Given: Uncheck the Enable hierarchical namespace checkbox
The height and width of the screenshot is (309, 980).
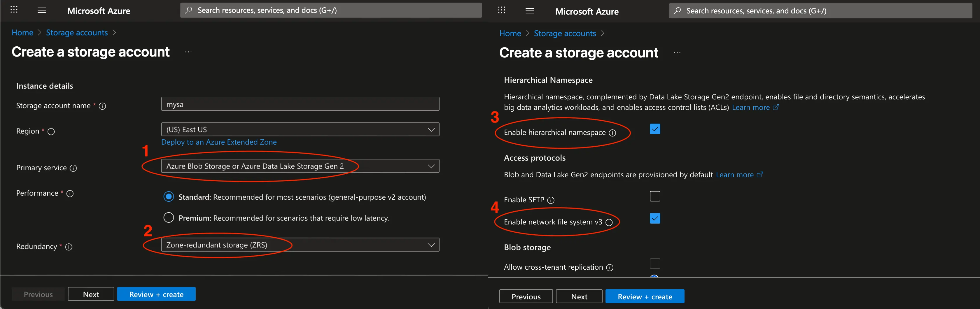Looking at the screenshot, I should pos(655,129).
